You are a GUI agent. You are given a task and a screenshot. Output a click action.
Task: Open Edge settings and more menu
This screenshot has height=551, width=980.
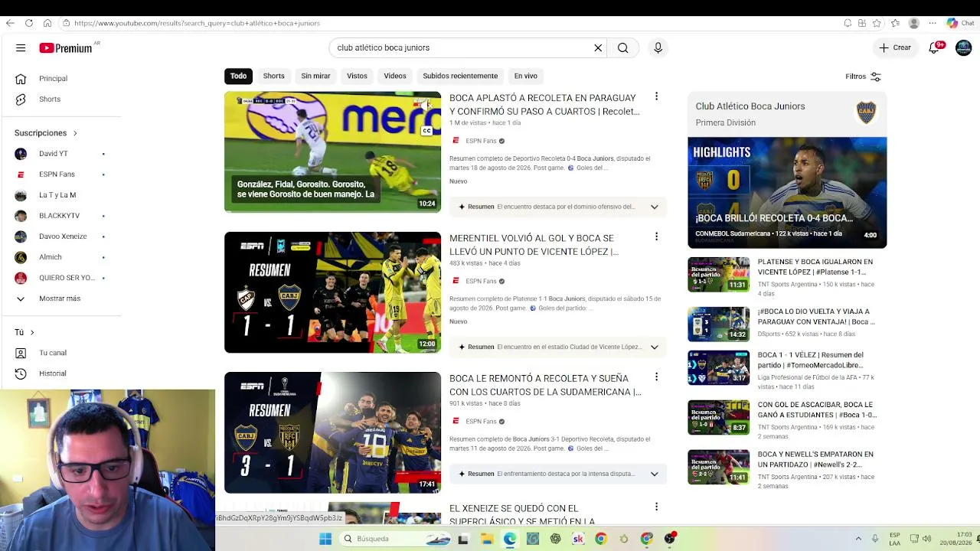(x=931, y=23)
